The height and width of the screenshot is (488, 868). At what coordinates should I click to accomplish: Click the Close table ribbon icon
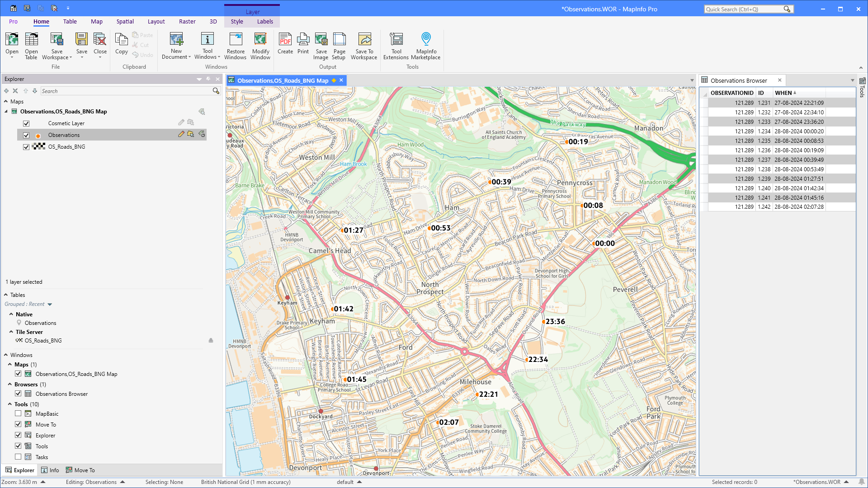(x=100, y=46)
